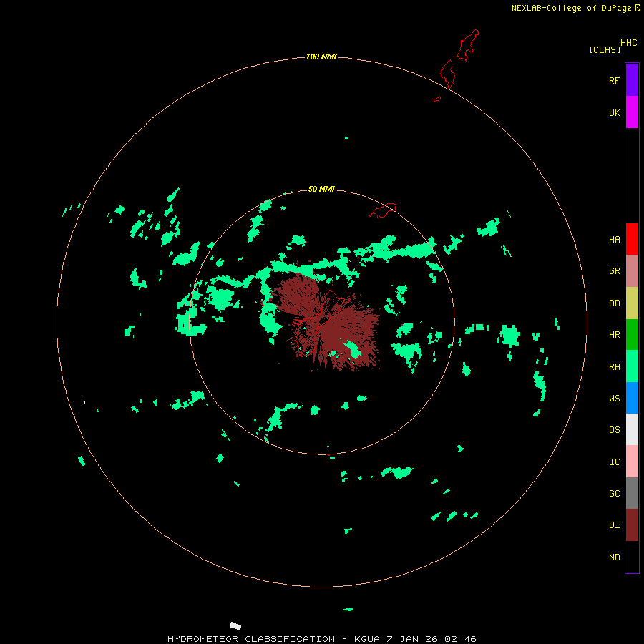Click the 50 NMI range ring label

click(321, 189)
